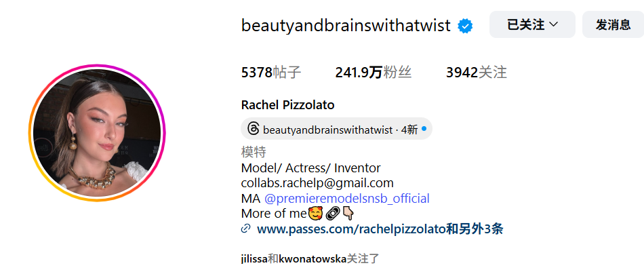Open the beautyandbrainswithatwist Threads badge
The image size is (644, 274).
point(336,129)
